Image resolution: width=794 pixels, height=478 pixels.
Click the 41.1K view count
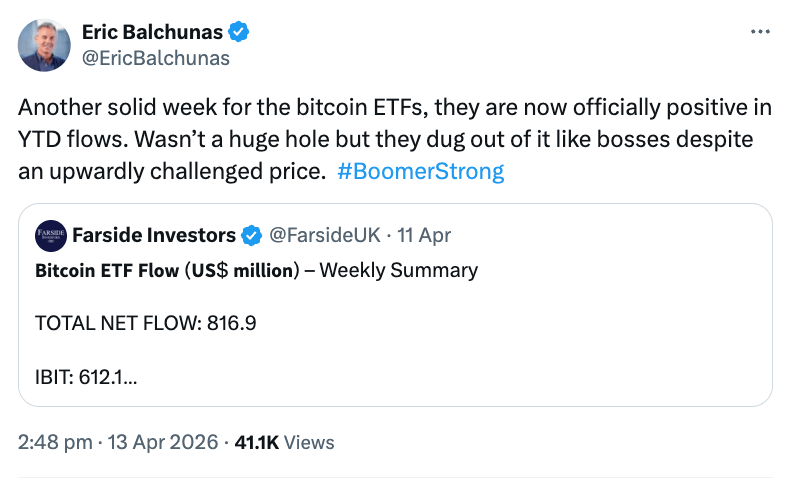[256, 442]
